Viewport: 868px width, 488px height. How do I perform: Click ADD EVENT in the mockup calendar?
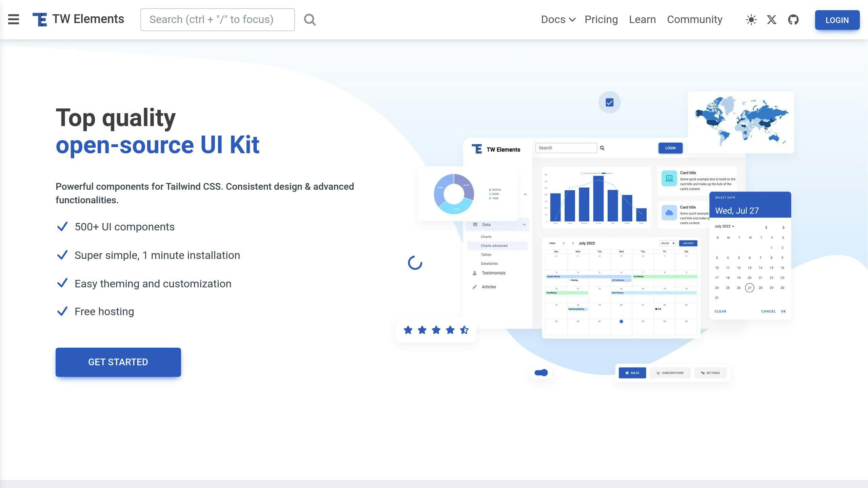click(688, 243)
